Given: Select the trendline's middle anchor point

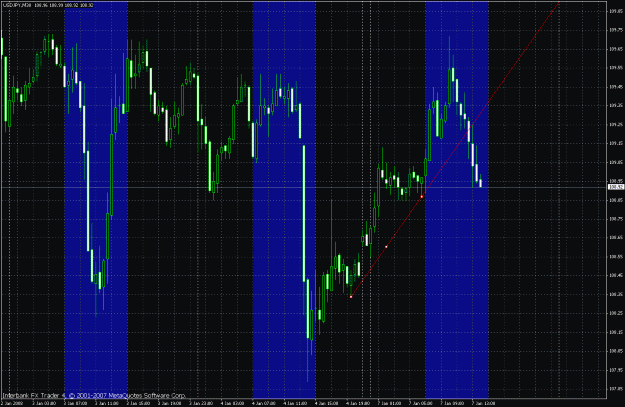Looking at the screenshot, I should coord(386,247).
